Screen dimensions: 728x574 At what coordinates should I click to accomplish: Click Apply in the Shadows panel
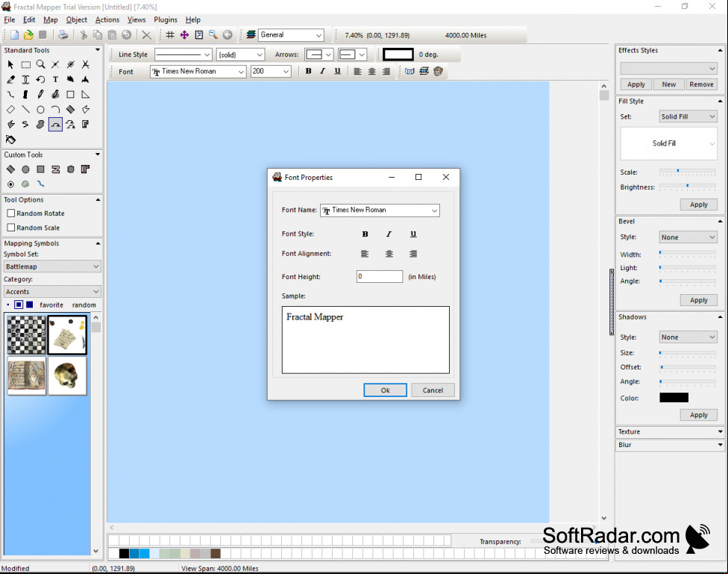(699, 415)
